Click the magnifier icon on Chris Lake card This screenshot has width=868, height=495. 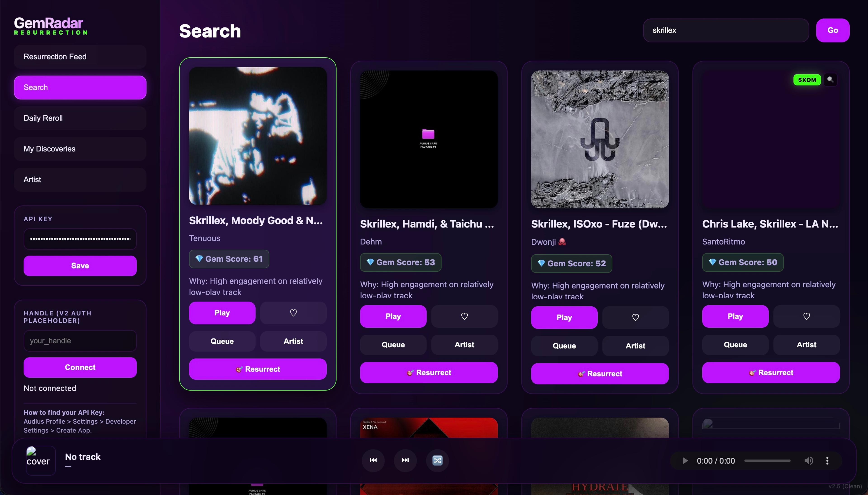click(x=830, y=80)
